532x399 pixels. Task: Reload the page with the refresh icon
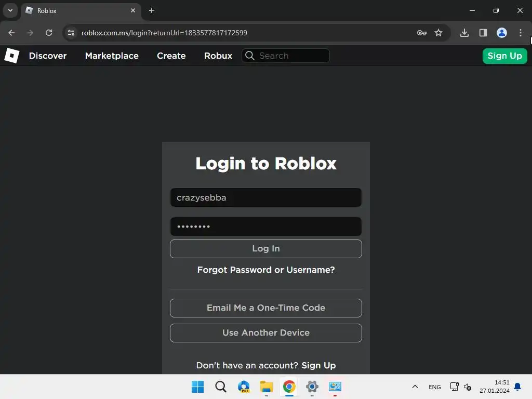(x=49, y=33)
